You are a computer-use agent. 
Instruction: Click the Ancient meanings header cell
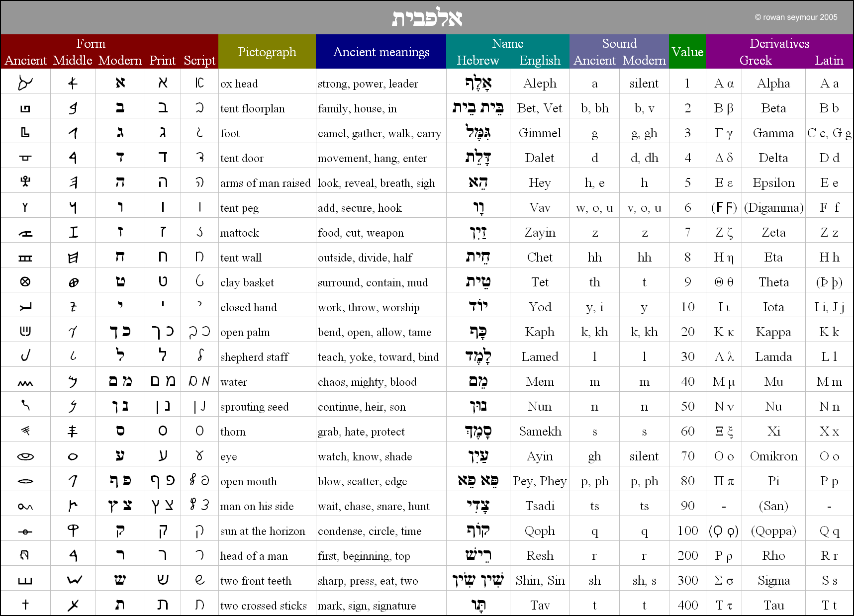tap(380, 51)
